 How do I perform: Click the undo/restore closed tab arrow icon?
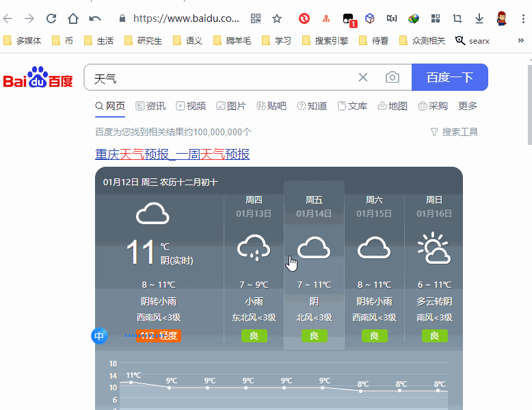95,18
